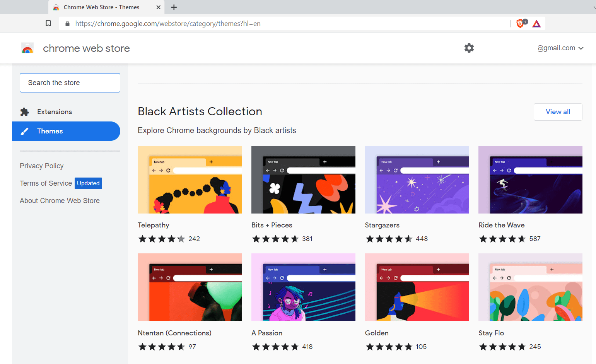
Task: Open the Brave Shields icon
Action: [x=520, y=23]
